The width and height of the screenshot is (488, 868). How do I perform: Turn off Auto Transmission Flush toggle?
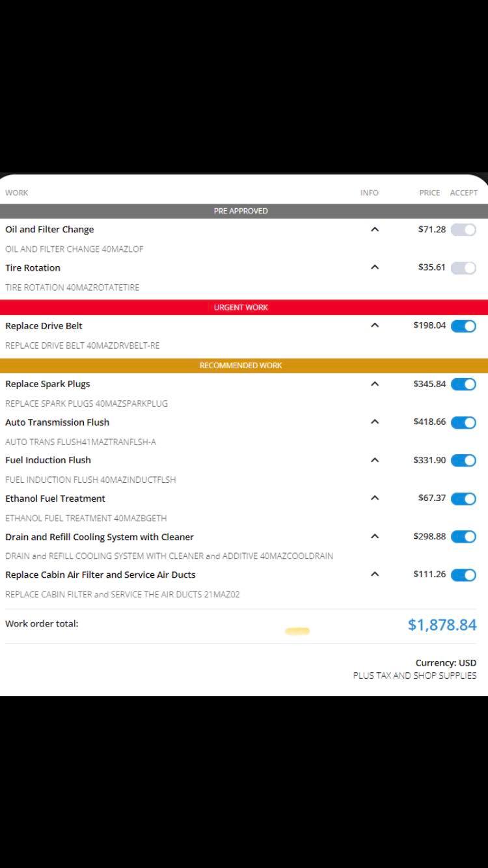pos(463,422)
